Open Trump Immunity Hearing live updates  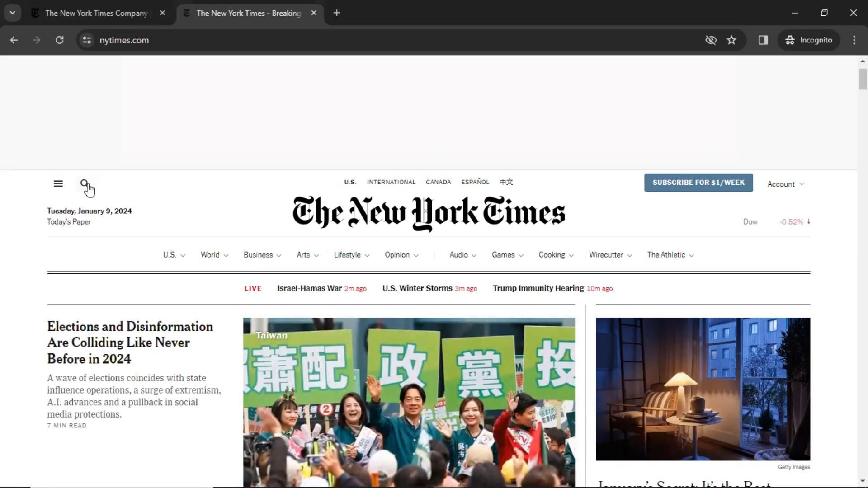pyautogui.click(x=552, y=288)
